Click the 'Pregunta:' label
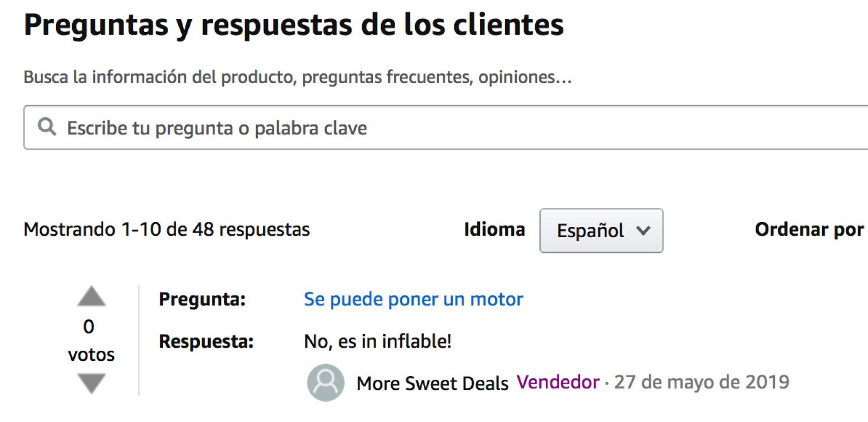 202,299
